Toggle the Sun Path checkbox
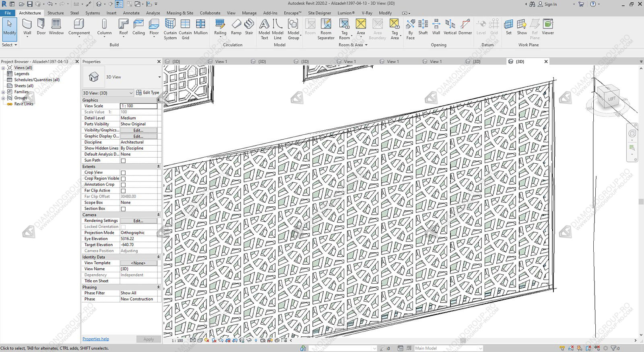The height and width of the screenshot is (352, 644). coord(123,161)
